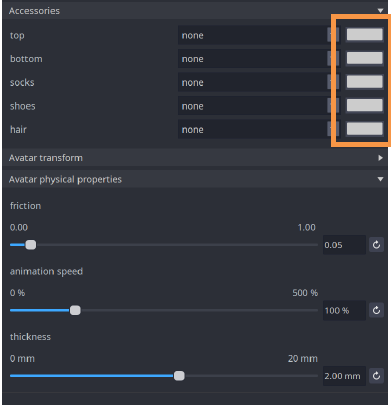Pick color swatch for bottom accessory
The width and height of the screenshot is (391, 405).
pyautogui.click(x=364, y=58)
